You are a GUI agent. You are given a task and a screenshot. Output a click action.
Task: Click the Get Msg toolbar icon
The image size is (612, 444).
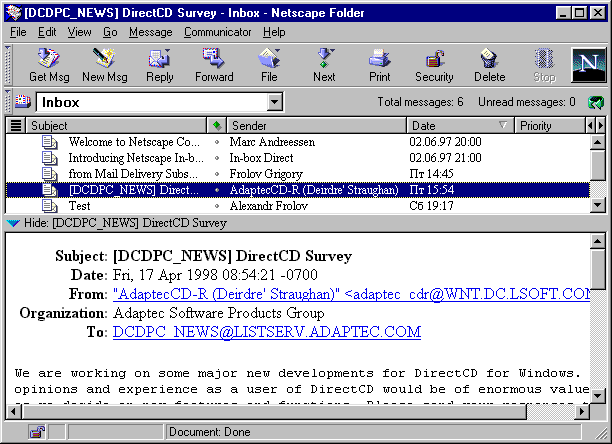click(49, 59)
